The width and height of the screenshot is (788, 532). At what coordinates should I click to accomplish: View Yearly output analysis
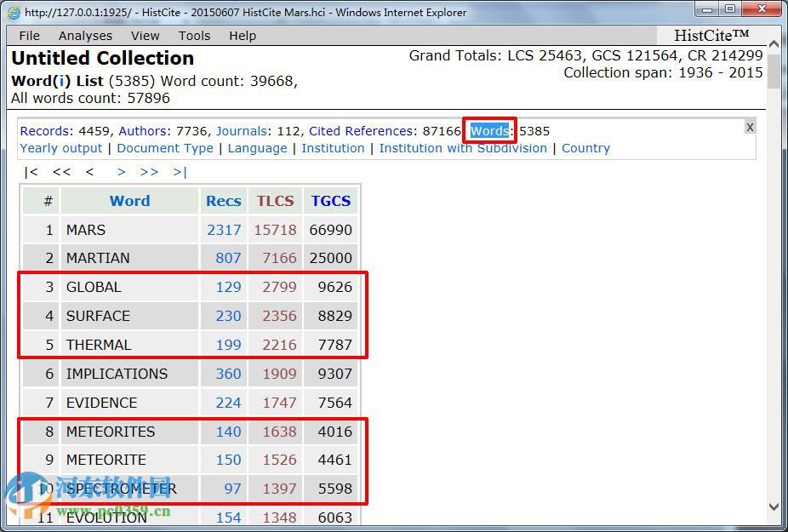click(61, 148)
